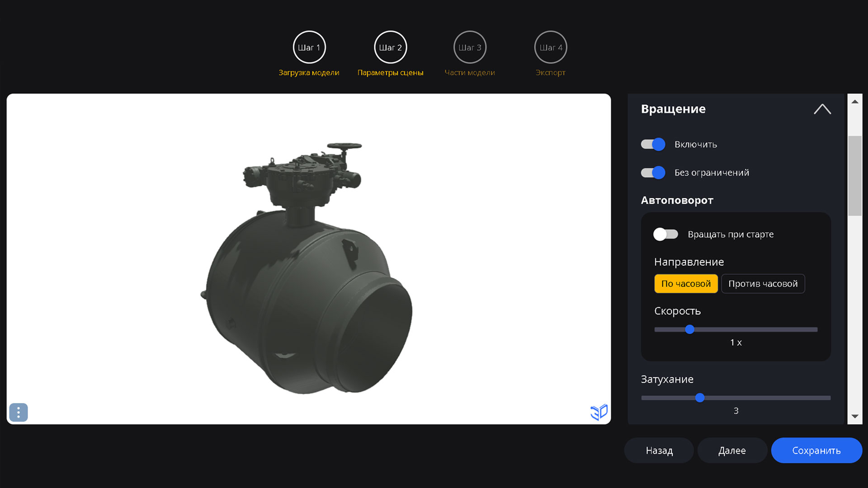Collapse the Вращение section chevron

tap(822, 109)
